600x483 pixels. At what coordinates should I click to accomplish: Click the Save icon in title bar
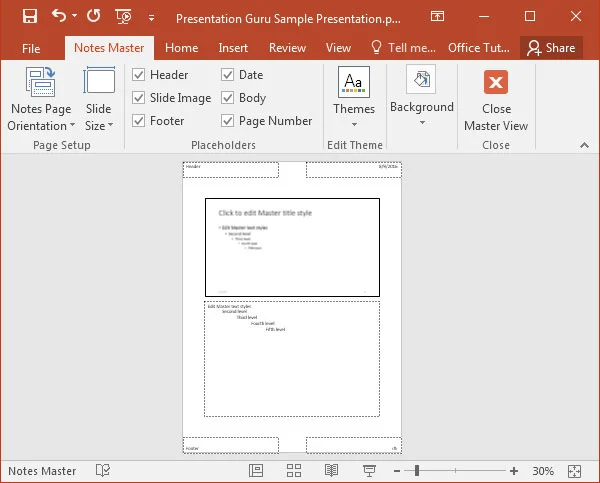point(29,16)
